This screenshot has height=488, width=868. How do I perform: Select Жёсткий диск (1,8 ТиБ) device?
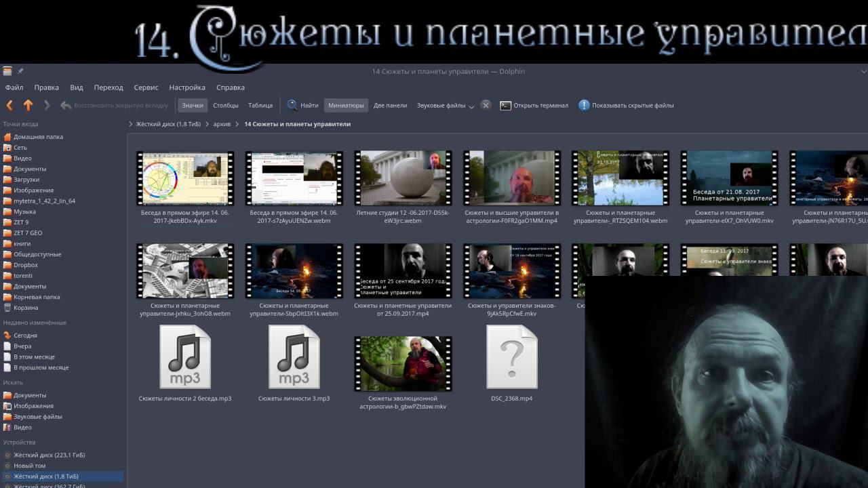pos(62,476)
